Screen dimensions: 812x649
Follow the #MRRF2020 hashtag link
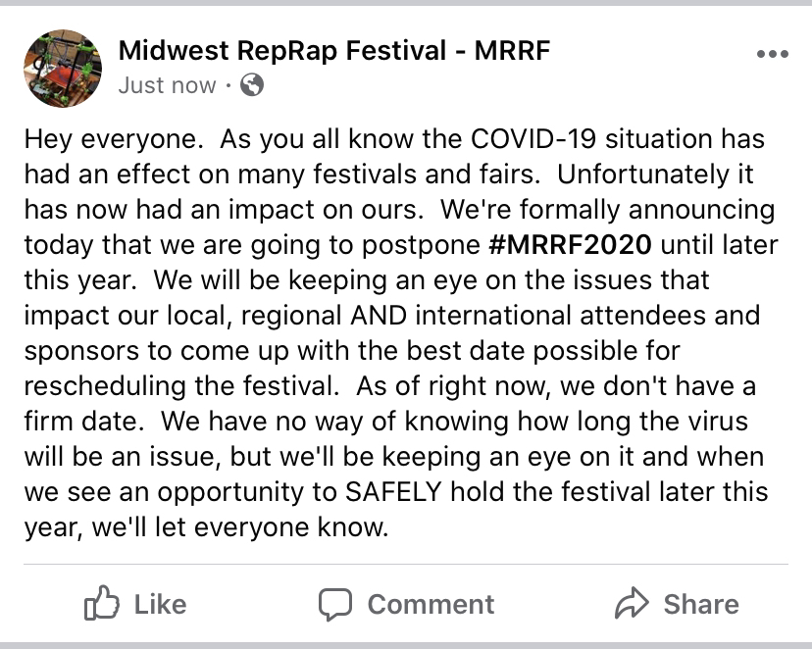[x=571, y=245]
